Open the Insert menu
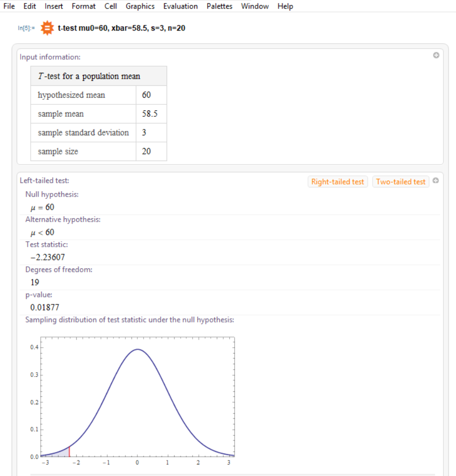Viewport: 456px width, 476px height. coord(54,6)
